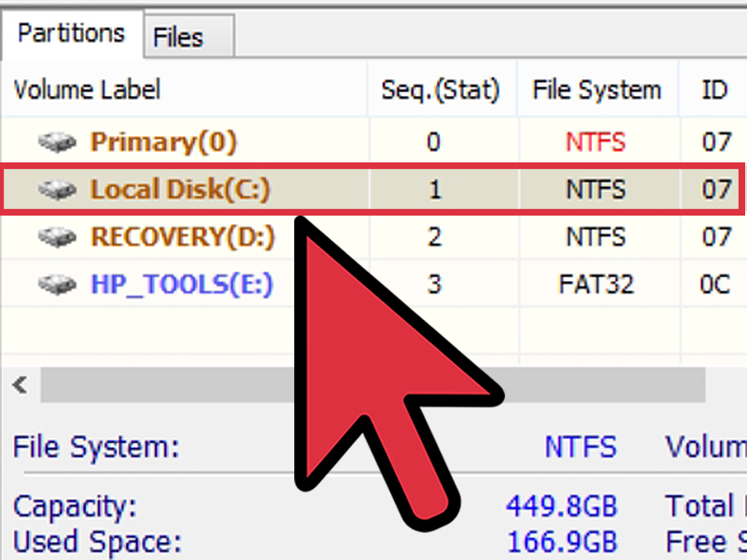The height and width of the screenshot is (560, 747).
Task: Click the ID column header
Action: (713, 90)
